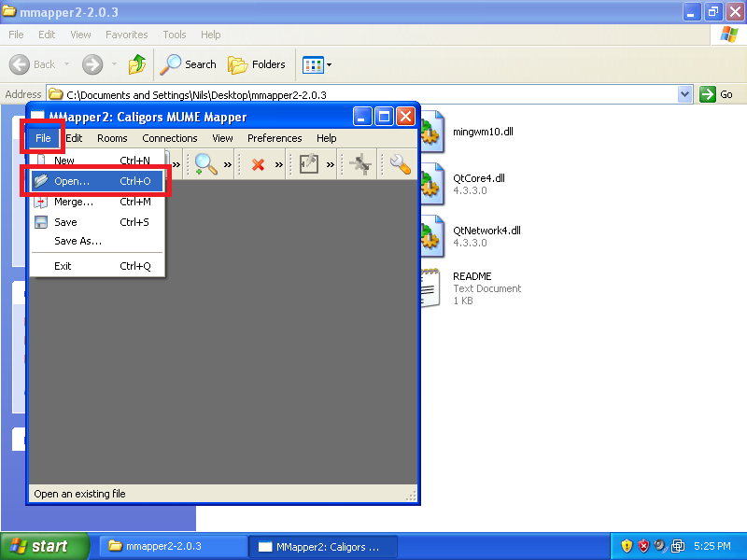The width and height of the screenshot is (747, 560).
Task: Open the Connections menu
Action: [x=169, y=138]
